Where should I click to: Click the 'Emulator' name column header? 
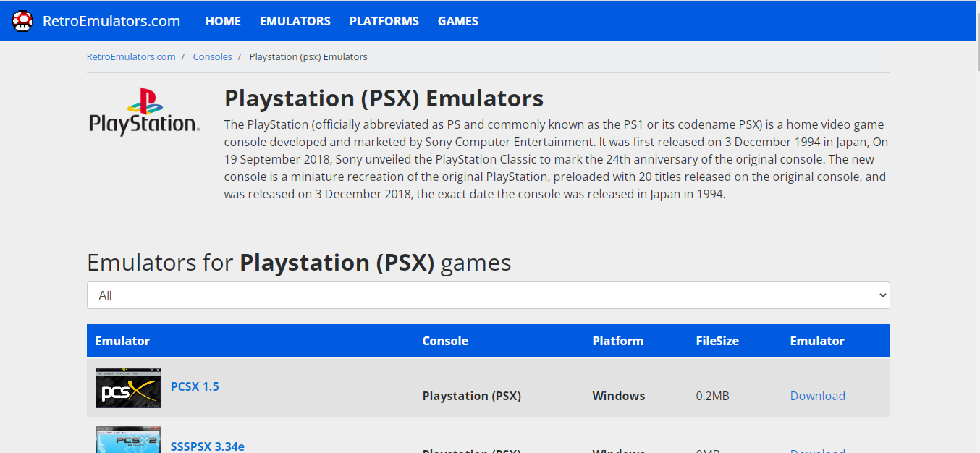coord(122,341)
